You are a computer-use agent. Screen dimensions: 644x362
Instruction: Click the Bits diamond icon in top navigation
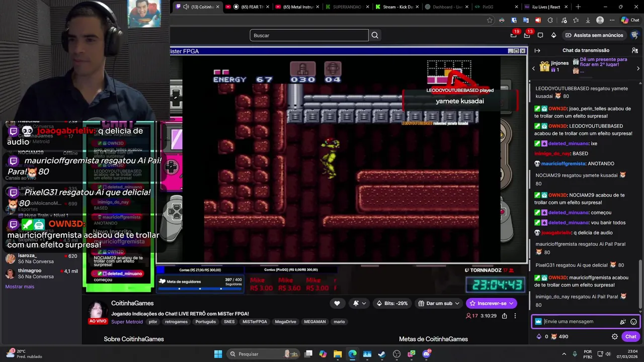(x=553, y=35)
